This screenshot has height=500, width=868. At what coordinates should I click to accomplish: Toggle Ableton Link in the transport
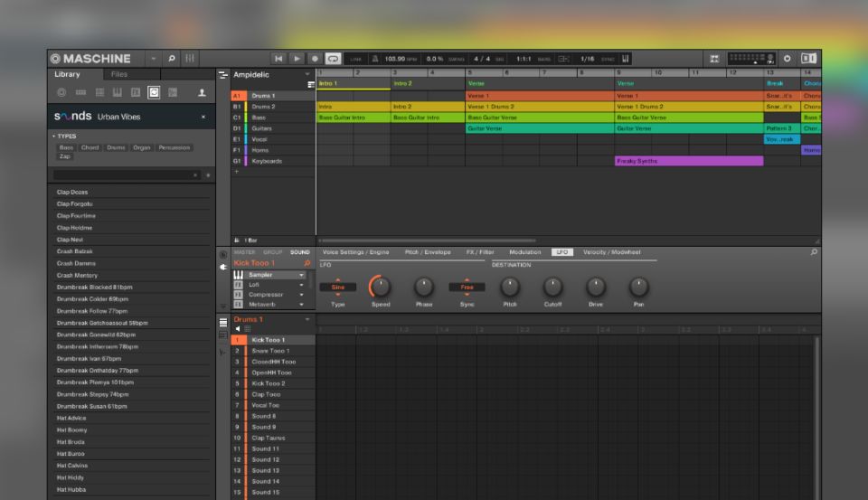pyautogui.click(x=356, y=59)
